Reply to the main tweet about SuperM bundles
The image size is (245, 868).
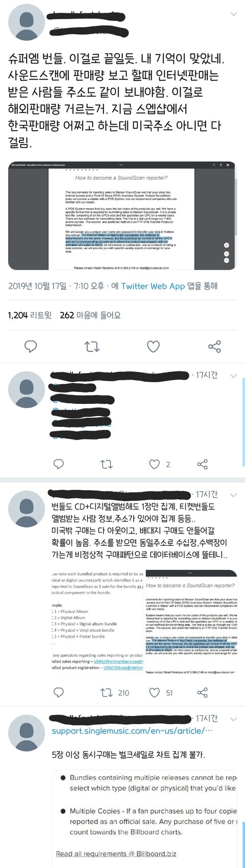pos(31,347)
